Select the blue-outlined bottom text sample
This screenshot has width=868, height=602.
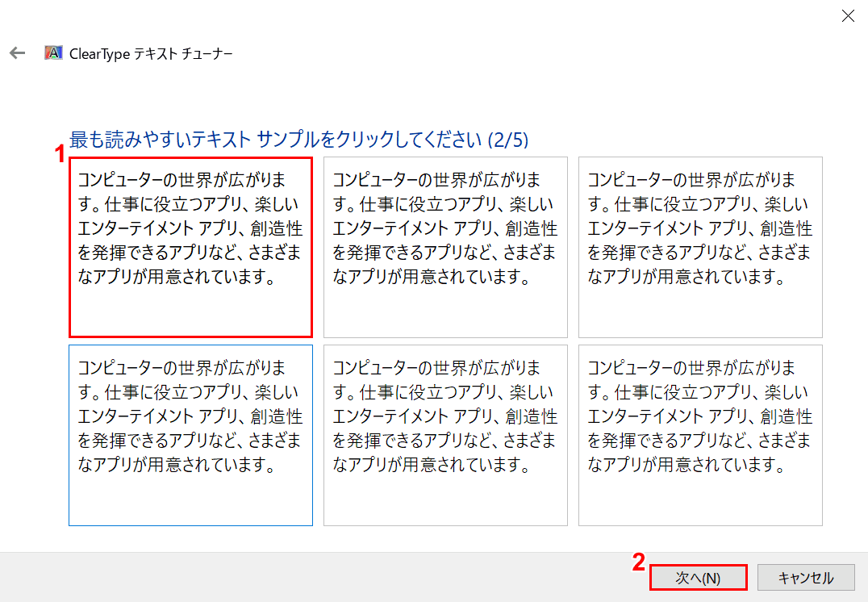(x=190, y=435)
